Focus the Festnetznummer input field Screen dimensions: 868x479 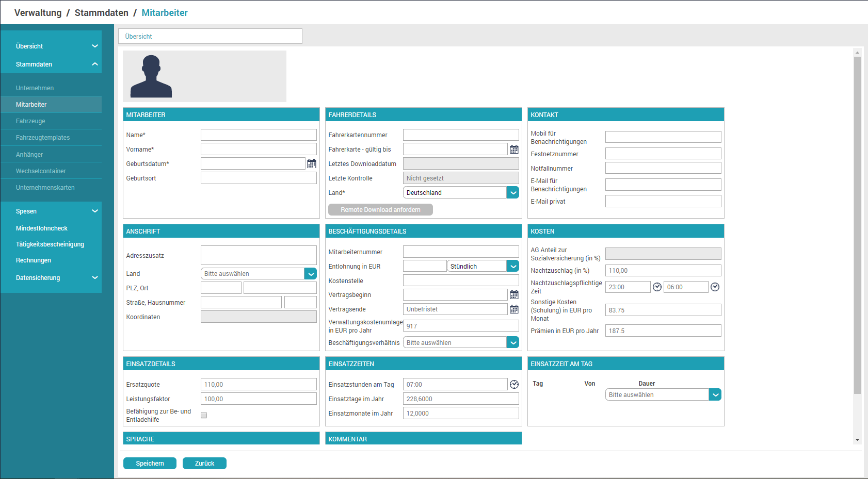coord(663,153)
